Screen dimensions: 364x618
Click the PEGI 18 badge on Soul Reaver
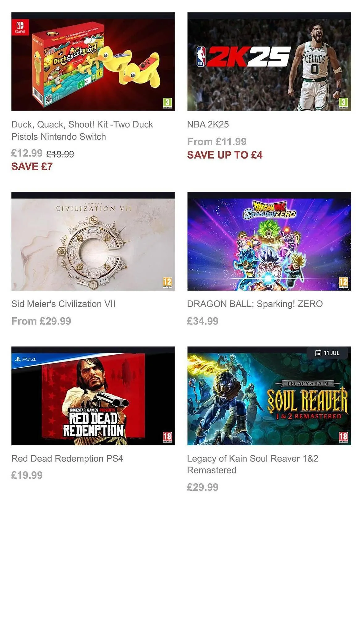pyautogui.click(x=343, y=437)
